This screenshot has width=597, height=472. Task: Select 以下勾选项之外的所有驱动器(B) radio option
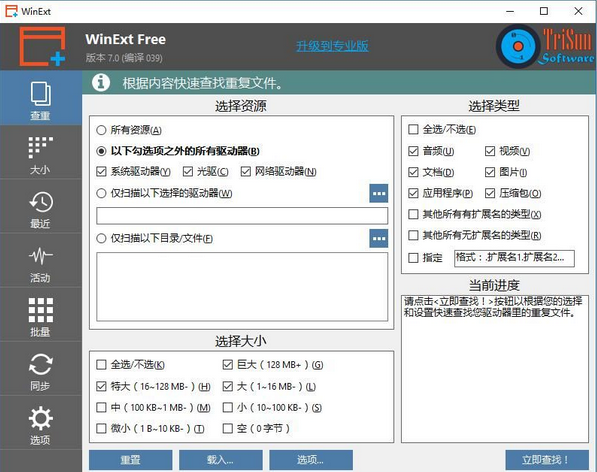click(x=101, y=151)
